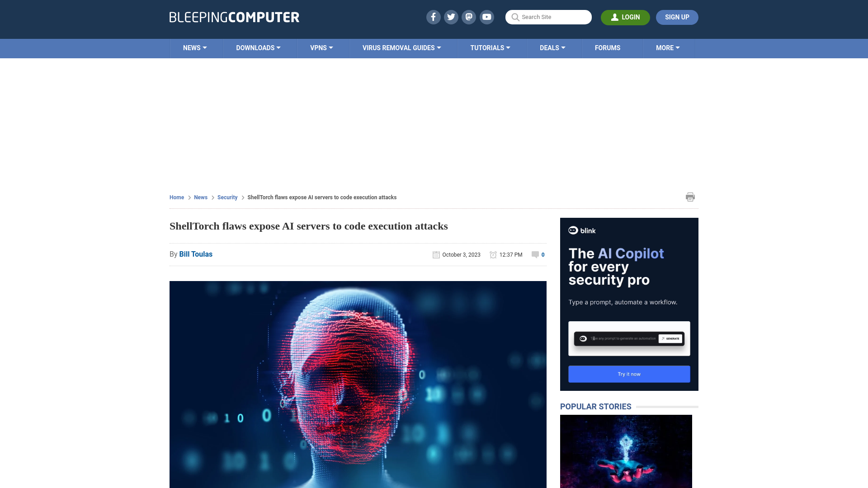Viewport: 868px width, 488px height.
Task: Click the Search Site input field
Action: pos(548,17)
